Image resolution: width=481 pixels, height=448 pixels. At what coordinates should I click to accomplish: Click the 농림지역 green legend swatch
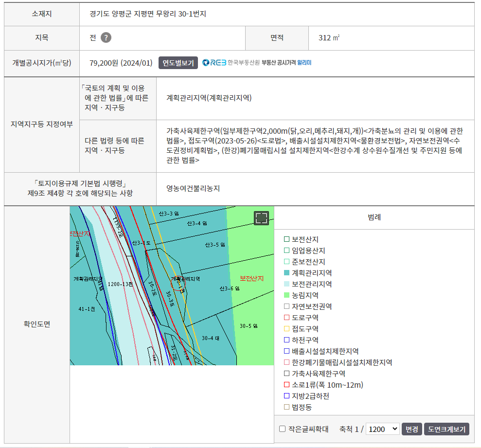tap(287, 295)
